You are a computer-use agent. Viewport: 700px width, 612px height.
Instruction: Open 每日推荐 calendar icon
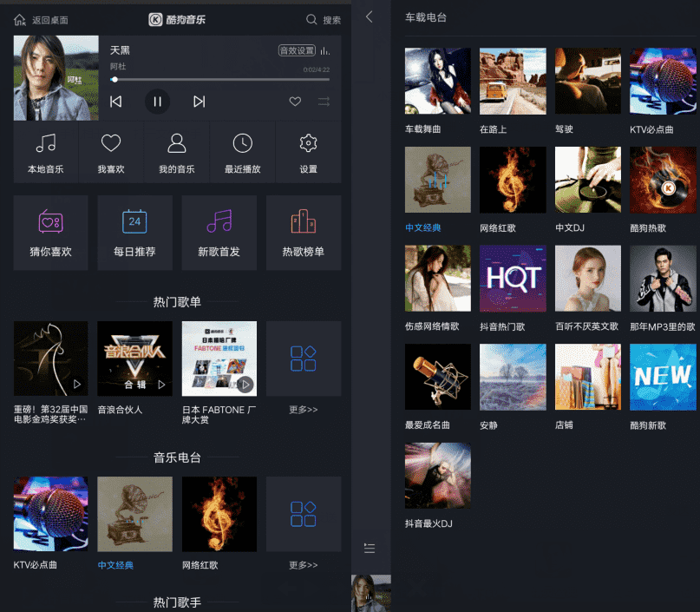pos(134,221)
